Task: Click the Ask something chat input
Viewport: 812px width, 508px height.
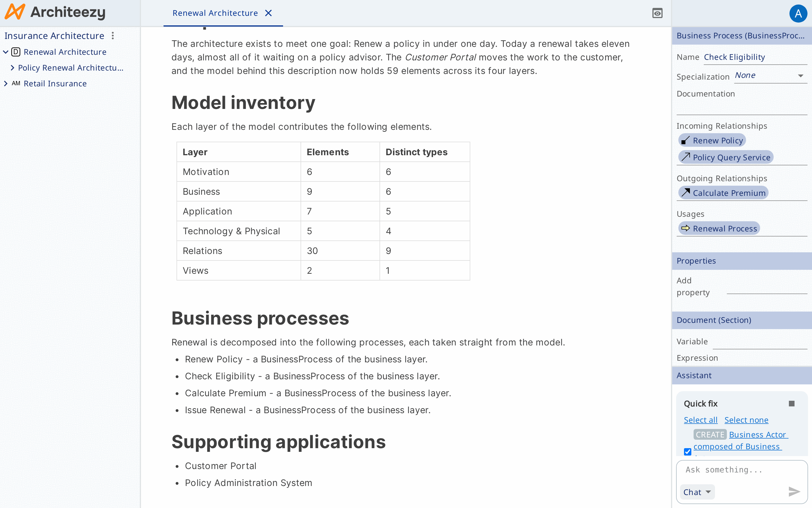Action: 742,470
